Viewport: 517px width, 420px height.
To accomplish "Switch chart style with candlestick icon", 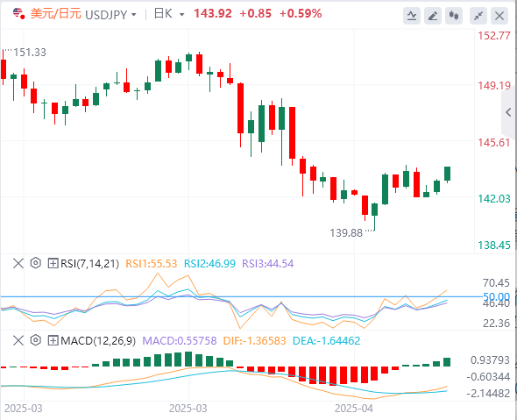I will pos(454,16).
